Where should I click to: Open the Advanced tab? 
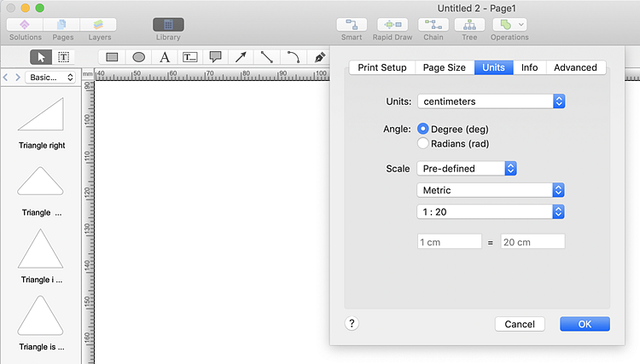tap(575, 67)
